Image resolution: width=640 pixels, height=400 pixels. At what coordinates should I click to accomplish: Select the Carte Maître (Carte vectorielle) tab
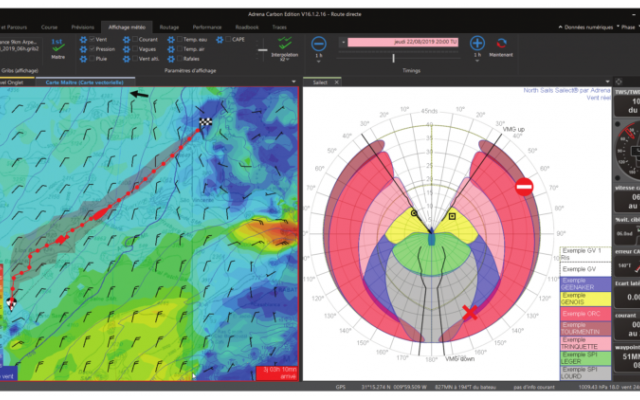(85, 82)
